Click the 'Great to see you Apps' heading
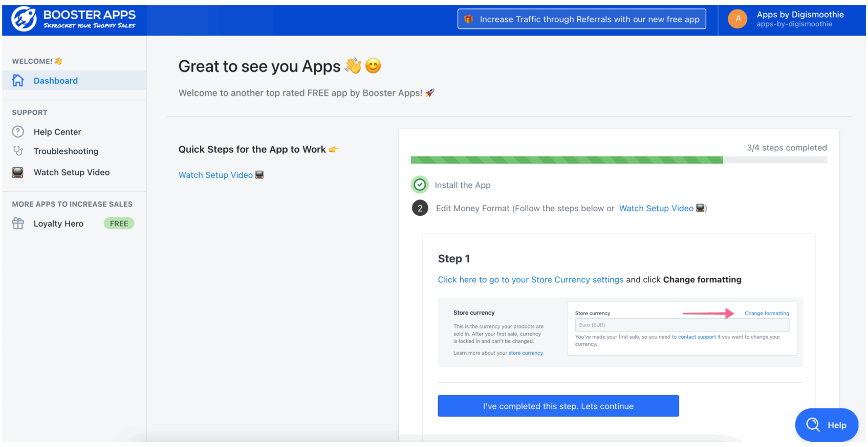Screen dimensions: 868x447 point(259,66)
